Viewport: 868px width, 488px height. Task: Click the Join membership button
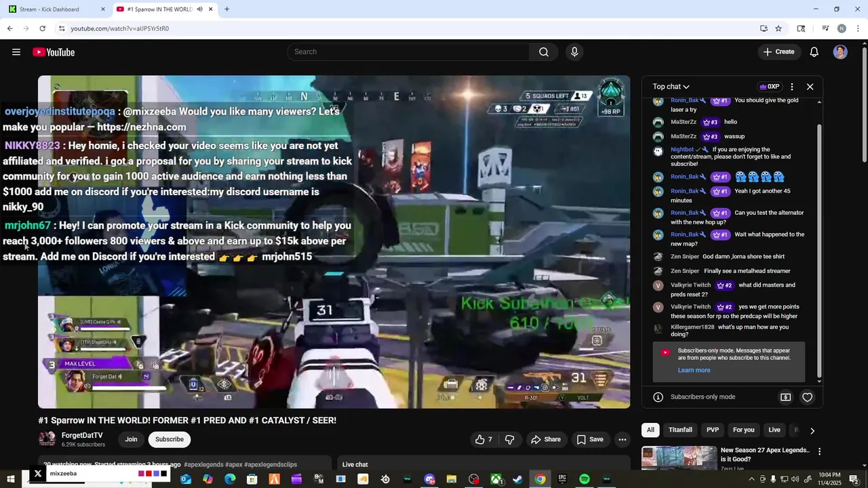131,439
